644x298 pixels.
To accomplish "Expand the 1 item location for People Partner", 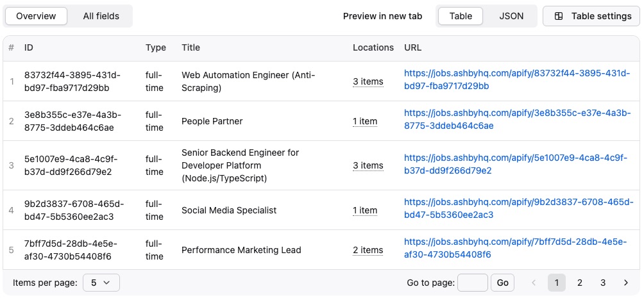I will click(365, 121).
